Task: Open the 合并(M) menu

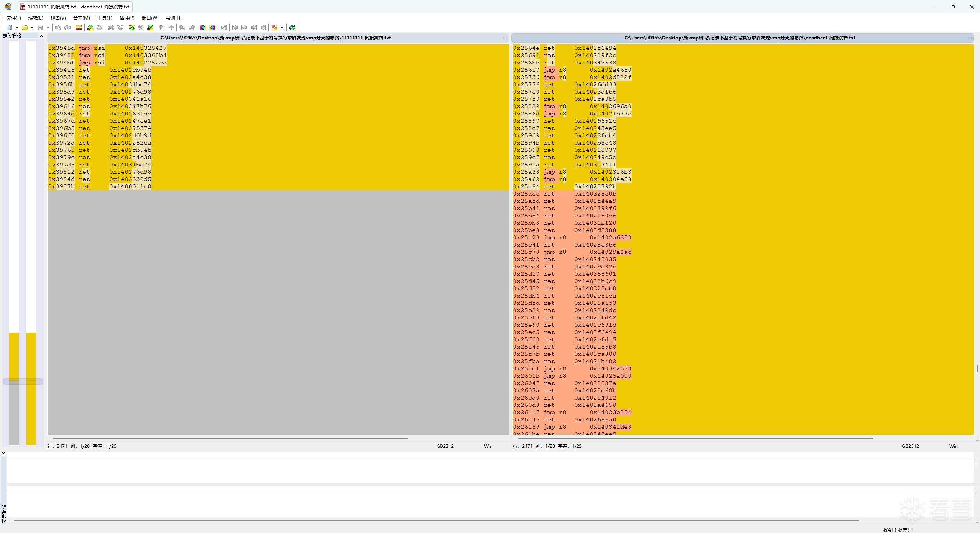Action: pos(81,18)
